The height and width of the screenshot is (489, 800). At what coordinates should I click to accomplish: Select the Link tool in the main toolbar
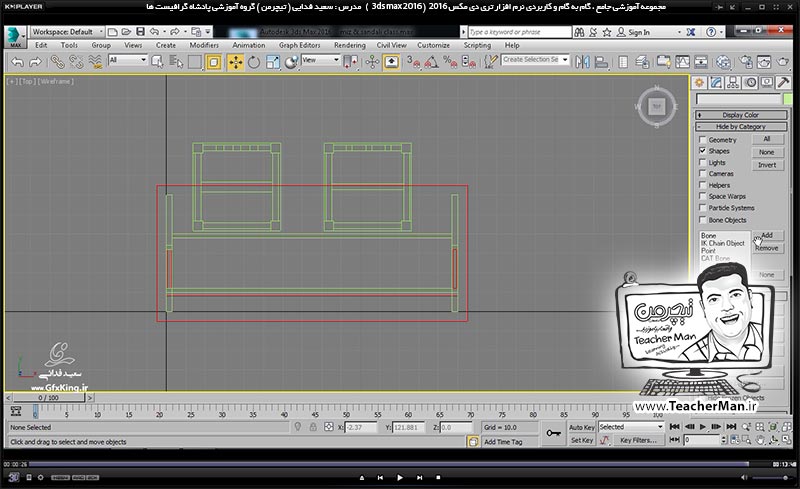(57, 62)
